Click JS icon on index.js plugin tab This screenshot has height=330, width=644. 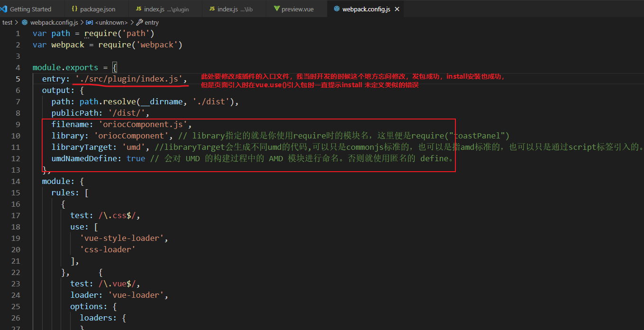138,9
